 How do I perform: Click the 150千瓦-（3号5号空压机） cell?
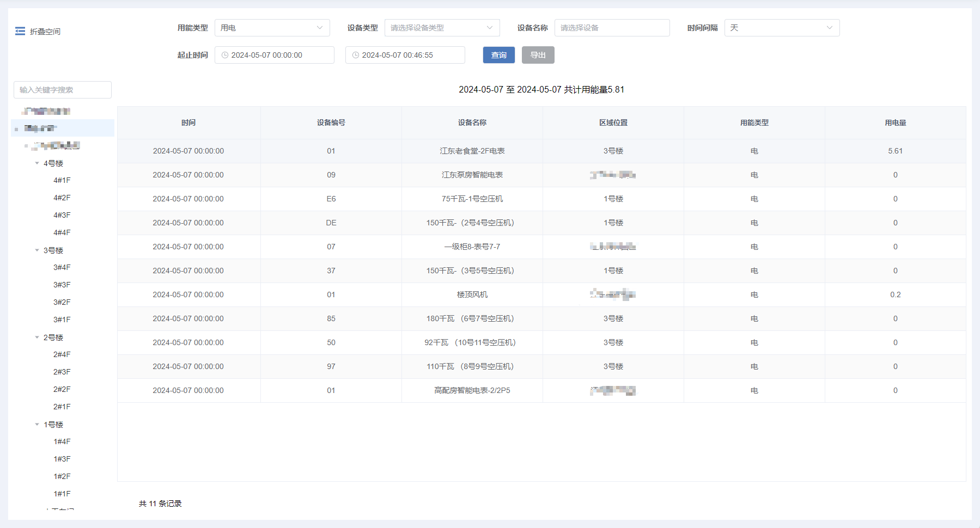click(x=472, y=271)
